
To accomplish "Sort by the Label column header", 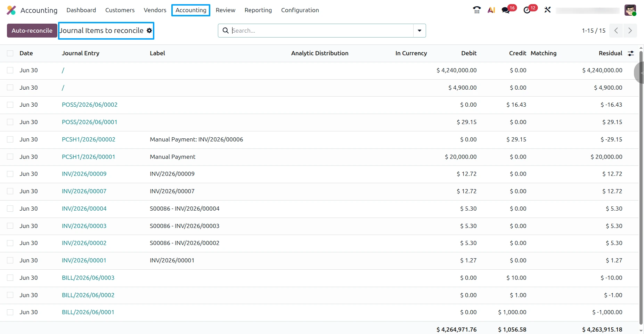I will tap(157, 53).
